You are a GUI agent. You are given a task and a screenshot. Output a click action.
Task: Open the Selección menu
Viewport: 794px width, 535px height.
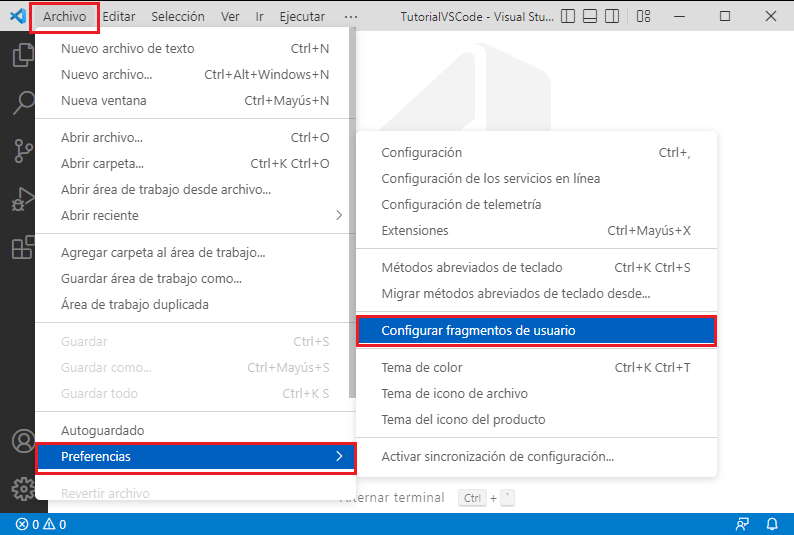(178, 17)
